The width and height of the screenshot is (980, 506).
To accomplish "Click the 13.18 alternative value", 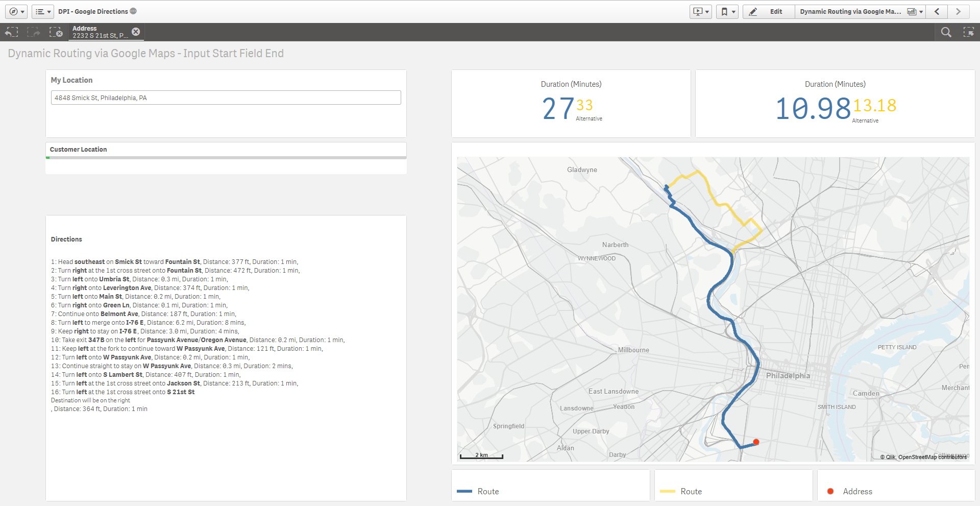I will [x=875, y=106].
